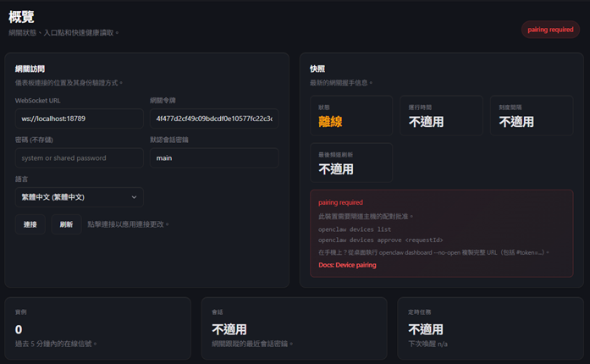Select the 最後頻道刷新 card
Viewport: 590px width, 364px height.
click(350, 163)
